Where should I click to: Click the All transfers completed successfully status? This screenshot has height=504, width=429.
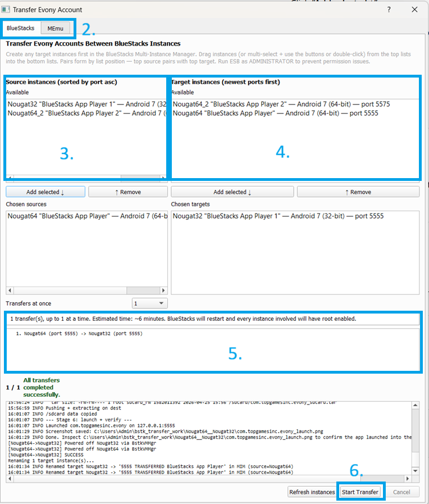[42, 387]
